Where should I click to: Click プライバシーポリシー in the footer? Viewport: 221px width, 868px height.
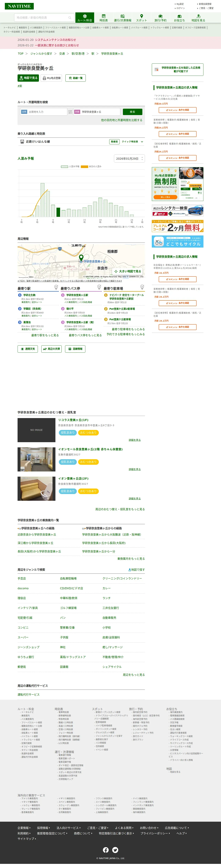(155, 833)
